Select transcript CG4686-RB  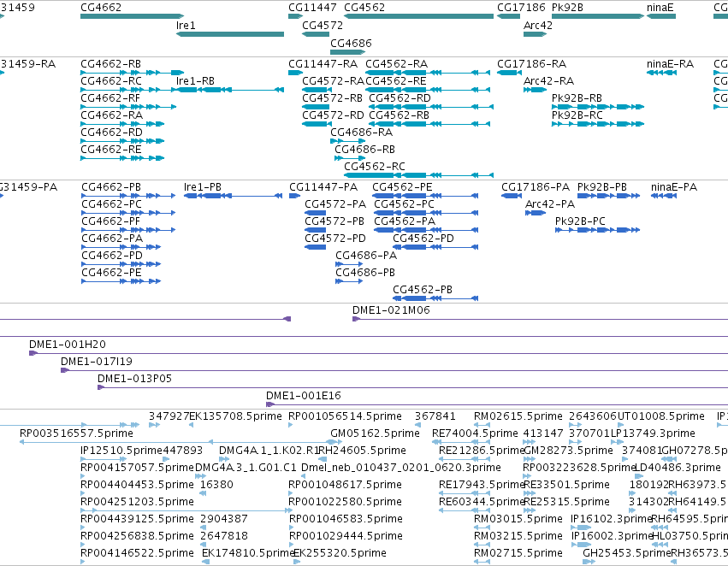tap(365, 150)
